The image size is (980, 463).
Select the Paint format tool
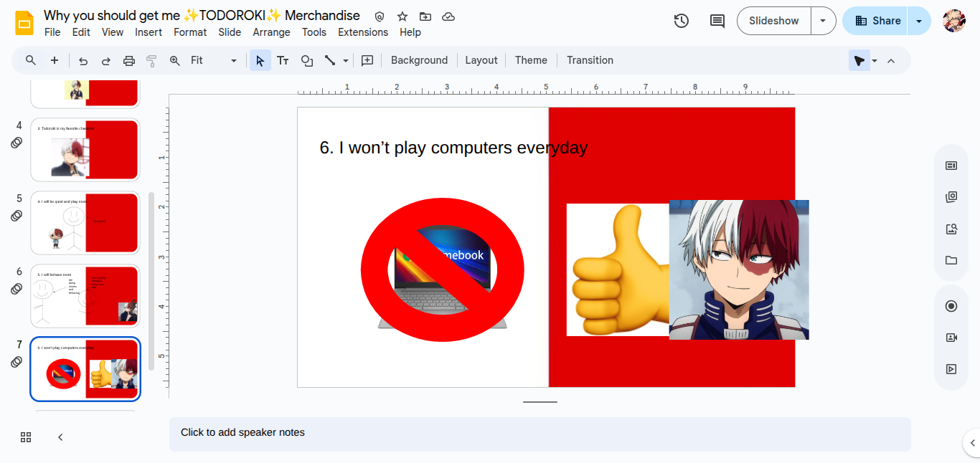151,60
